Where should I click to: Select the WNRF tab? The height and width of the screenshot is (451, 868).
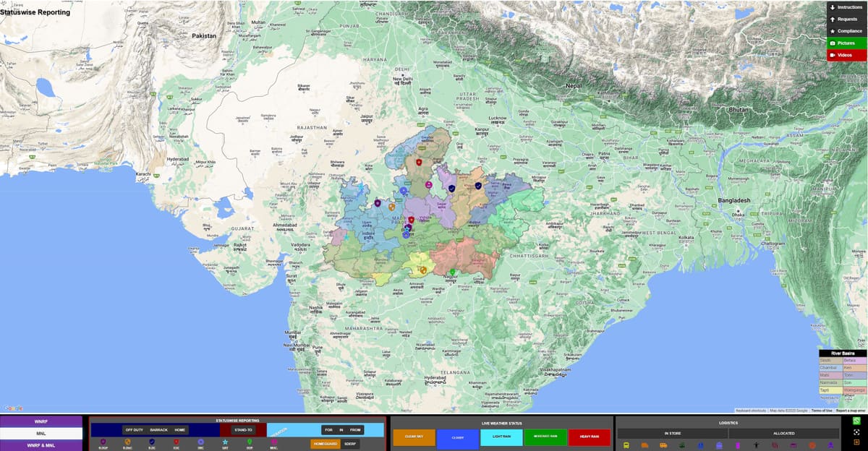41,421
